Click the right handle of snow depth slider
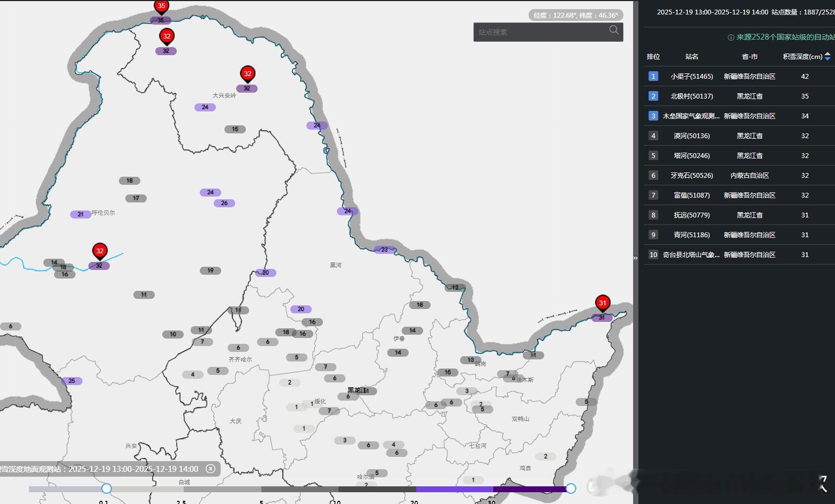The width and height of the screenshot is (835, 504). tap(571, 488)
